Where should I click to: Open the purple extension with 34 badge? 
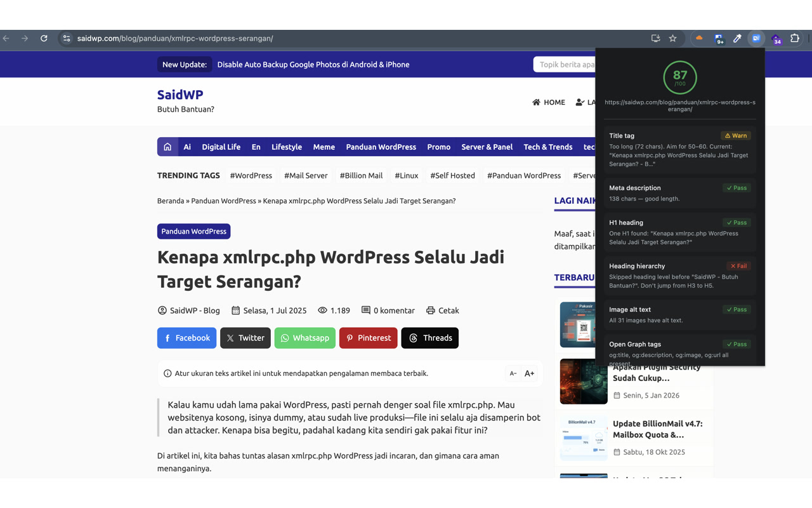(776, 39)
